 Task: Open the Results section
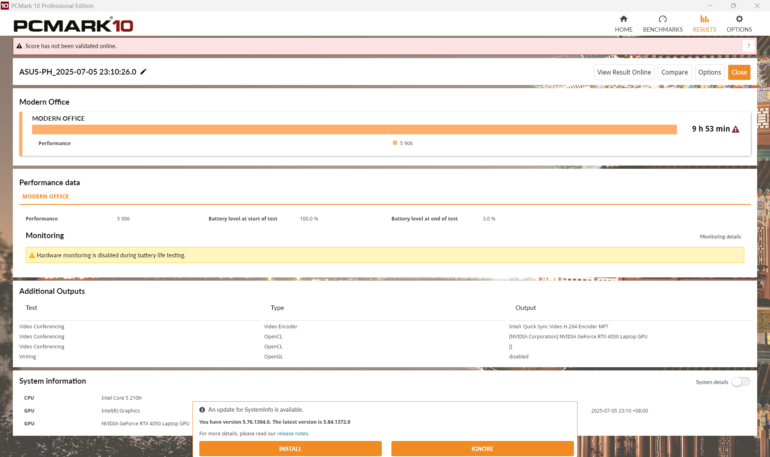[x=704, y=24]
